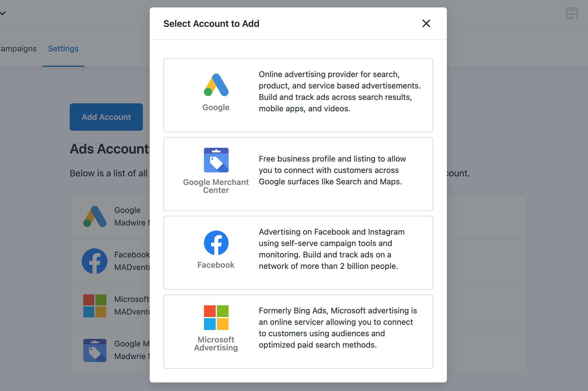Switch to the Campaigns tab
Image resolution: width=588 pixels, height=391 pixels.
pos(18,49)
